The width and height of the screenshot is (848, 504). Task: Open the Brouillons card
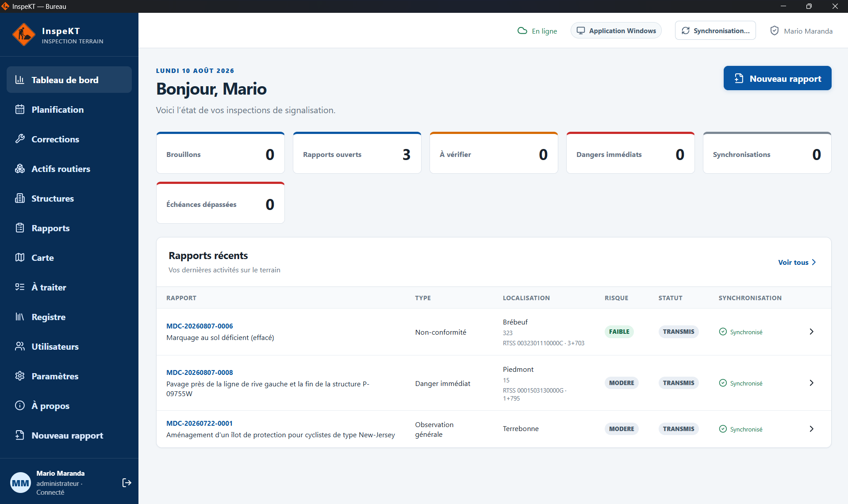tap(220, 153)
